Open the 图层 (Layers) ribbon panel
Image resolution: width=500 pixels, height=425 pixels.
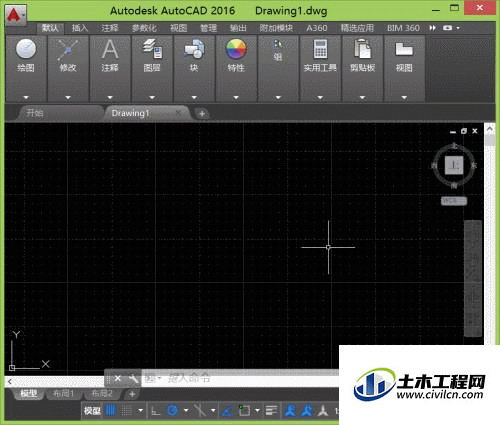click(152, 68)
